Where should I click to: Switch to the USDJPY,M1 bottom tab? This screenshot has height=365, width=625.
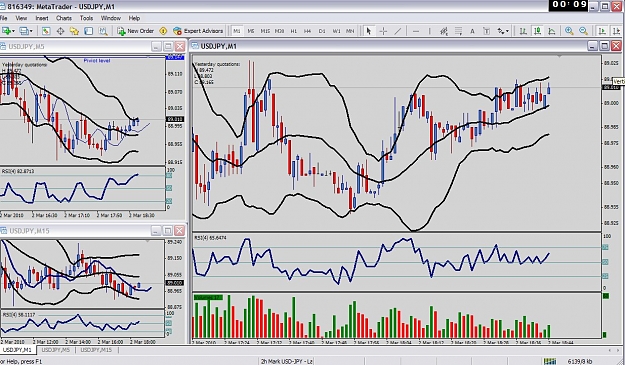(18, 350)
